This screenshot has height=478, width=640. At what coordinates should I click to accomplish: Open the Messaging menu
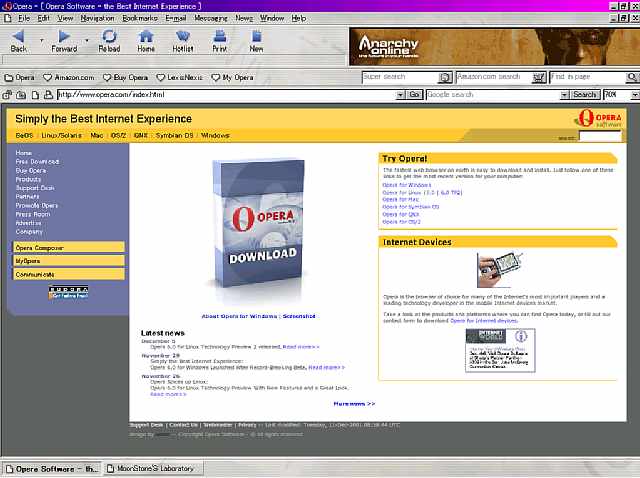[x=211, y=18]
